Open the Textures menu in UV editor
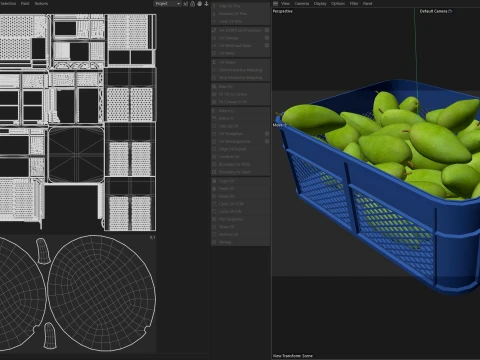 point(41,3)
